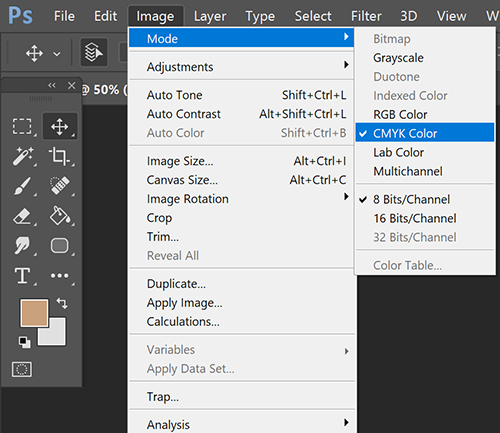Image resolution: width=500 pixels, height=433 pixels.
Task: Open the View menu
Action: [451, 16]
